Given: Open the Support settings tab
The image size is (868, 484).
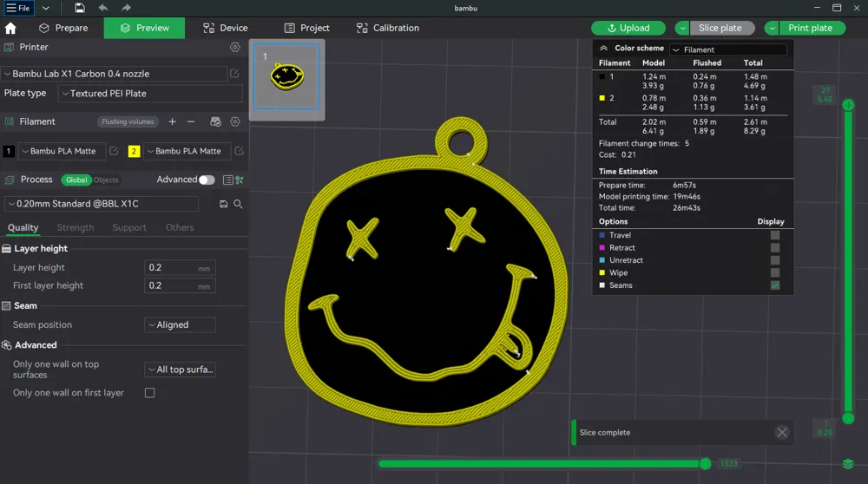Looking at the screenshot, I should click(128, 228).
